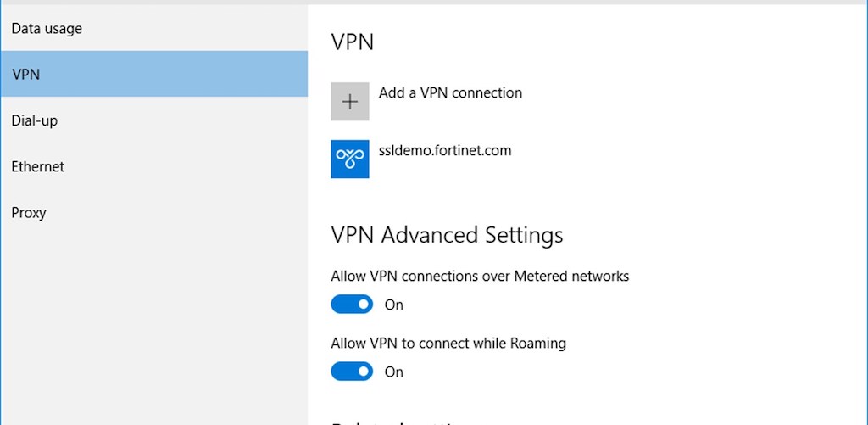Click the "Add a VPN connection" text
Image resolution: width=868 pixels, height=425 pixels.
click(450, 93)
